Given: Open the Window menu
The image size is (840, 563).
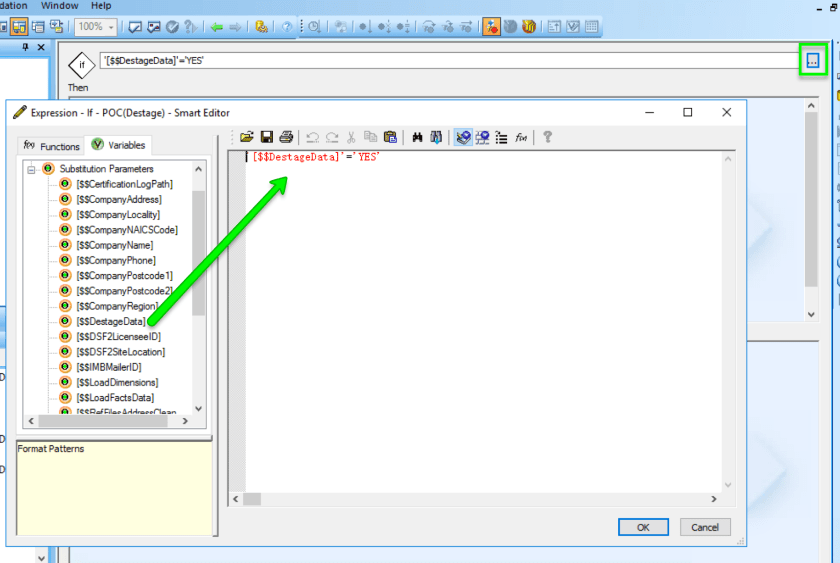Looking at the screenshot, I should pos(60,5).
